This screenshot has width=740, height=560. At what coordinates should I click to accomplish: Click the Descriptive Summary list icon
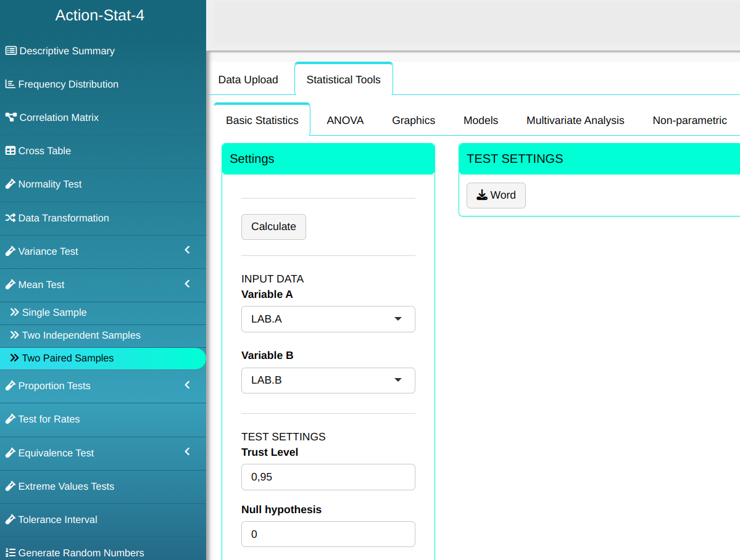pyautogui.click(x=11, y=51)
